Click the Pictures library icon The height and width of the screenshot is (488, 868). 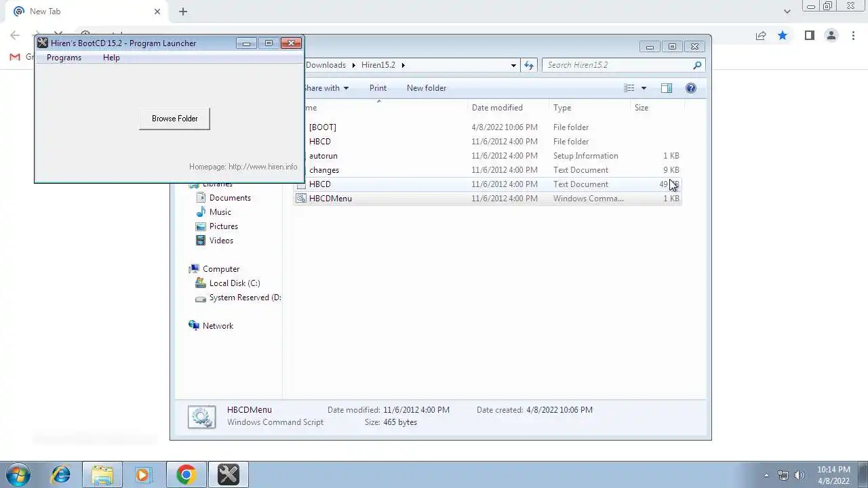(201, 226)
